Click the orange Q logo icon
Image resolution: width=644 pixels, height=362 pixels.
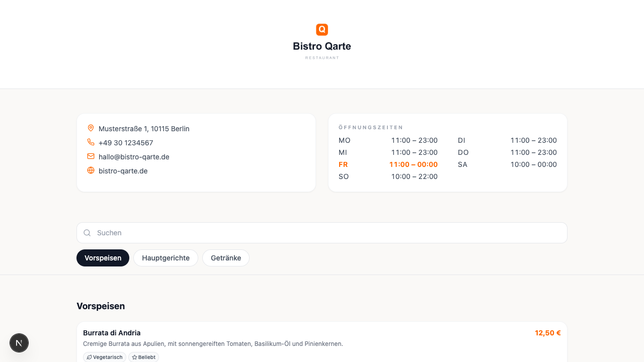[322, 30]
